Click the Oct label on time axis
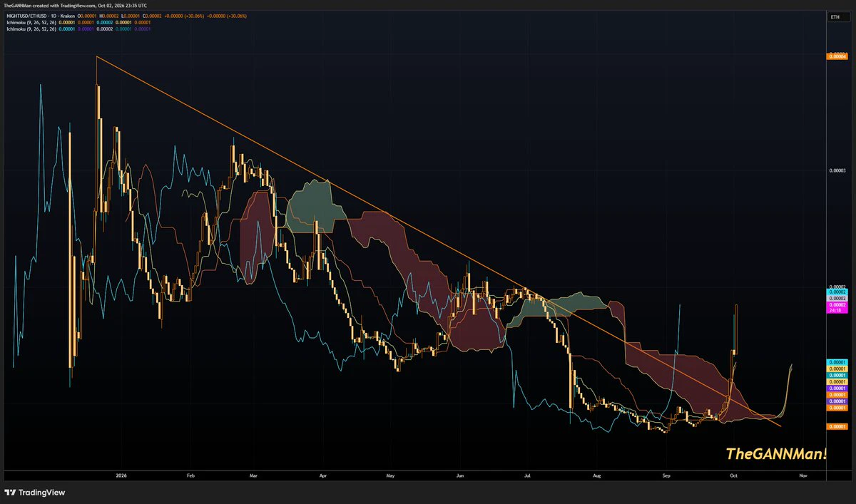The height and width of the screenshot is (504, 856). tap(734, 474)
